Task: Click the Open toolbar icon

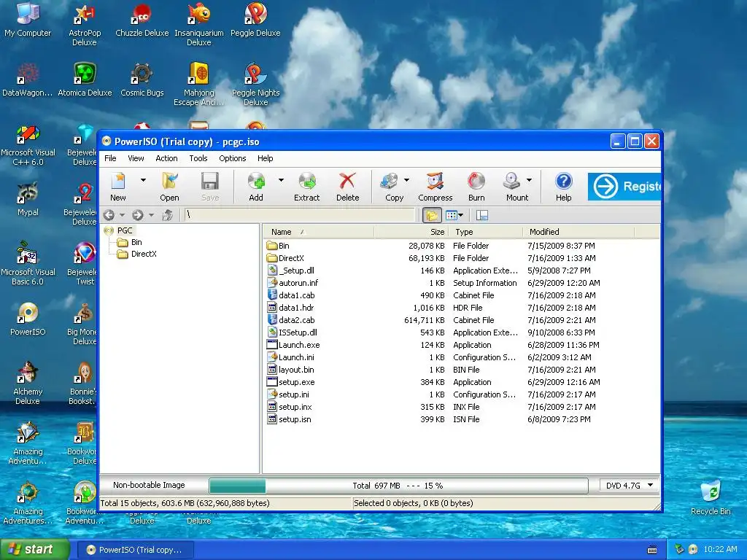Action: [169, 187]
